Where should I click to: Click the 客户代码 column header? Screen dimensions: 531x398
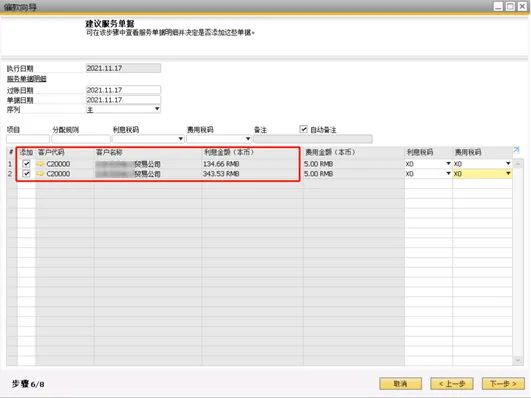point(65,152)
